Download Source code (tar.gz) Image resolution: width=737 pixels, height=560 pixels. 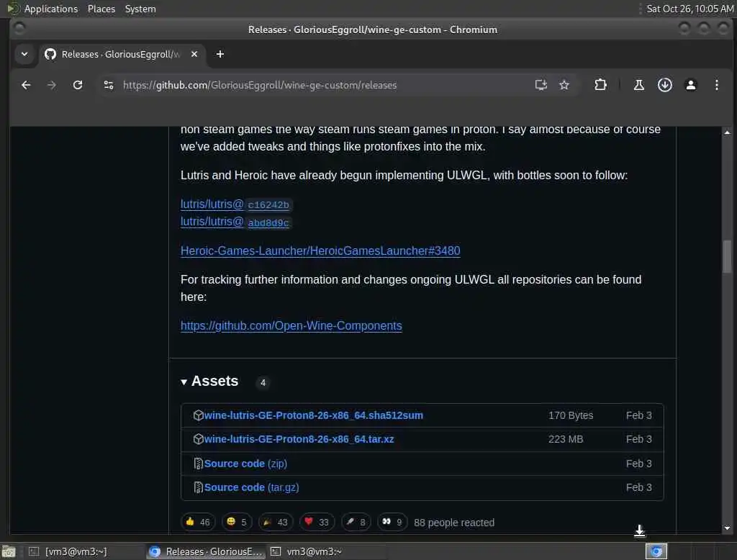click(251, 487)
